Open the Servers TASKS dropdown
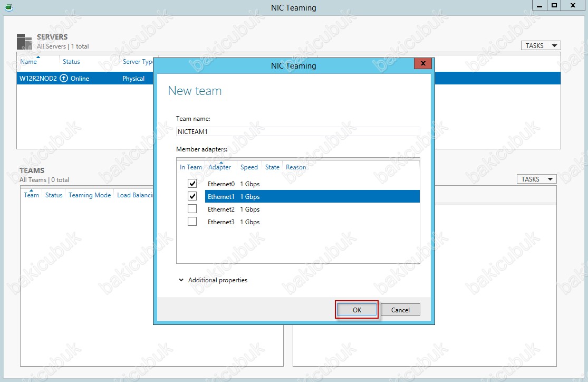This screenshot has height=382, width=588. 541,45
